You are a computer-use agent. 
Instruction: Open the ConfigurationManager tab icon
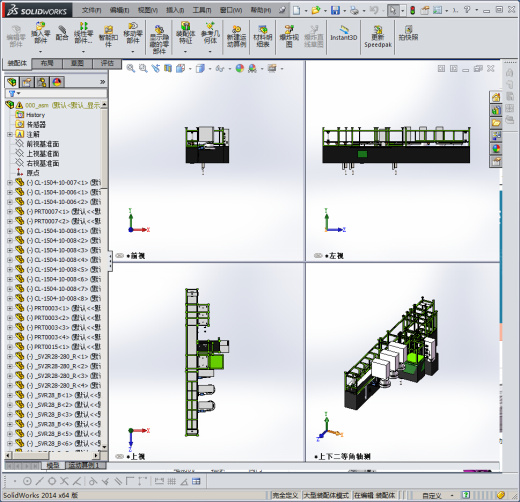42,82
